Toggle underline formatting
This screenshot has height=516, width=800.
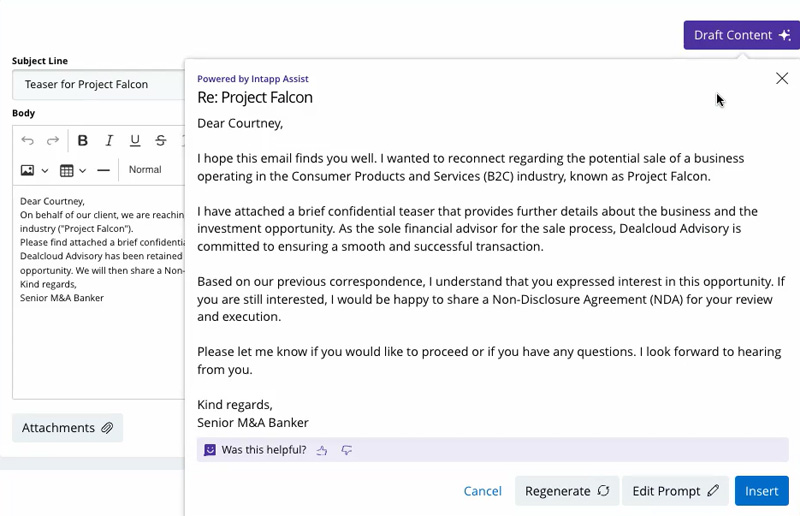click(x=135, y=141)
